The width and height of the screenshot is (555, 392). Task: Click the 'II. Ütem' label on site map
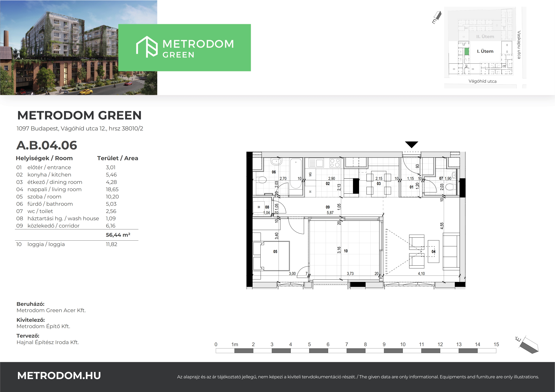click(485, 37)
